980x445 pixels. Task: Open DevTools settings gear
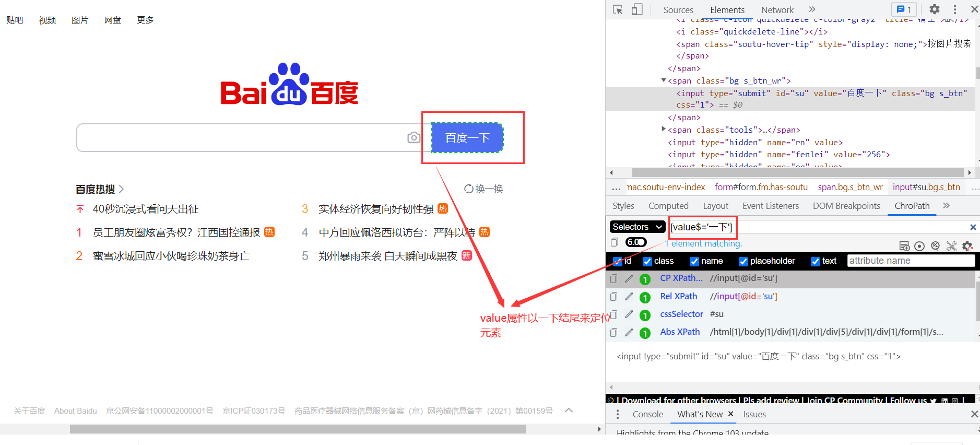[935, 9]
